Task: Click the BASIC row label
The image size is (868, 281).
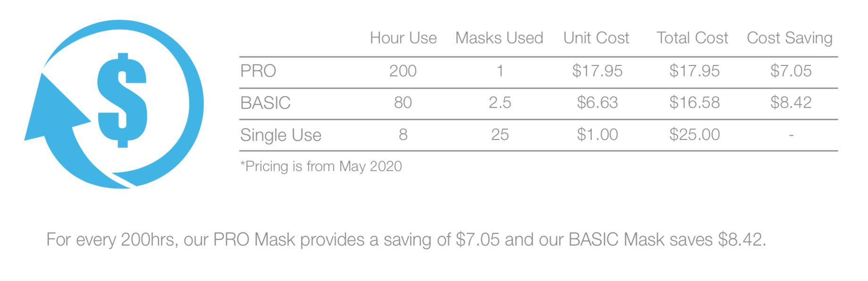Action: pos(265,103)
